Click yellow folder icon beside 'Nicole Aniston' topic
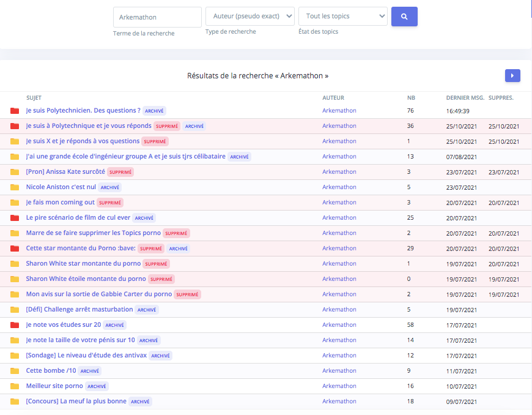 click(x=15, y=187)
